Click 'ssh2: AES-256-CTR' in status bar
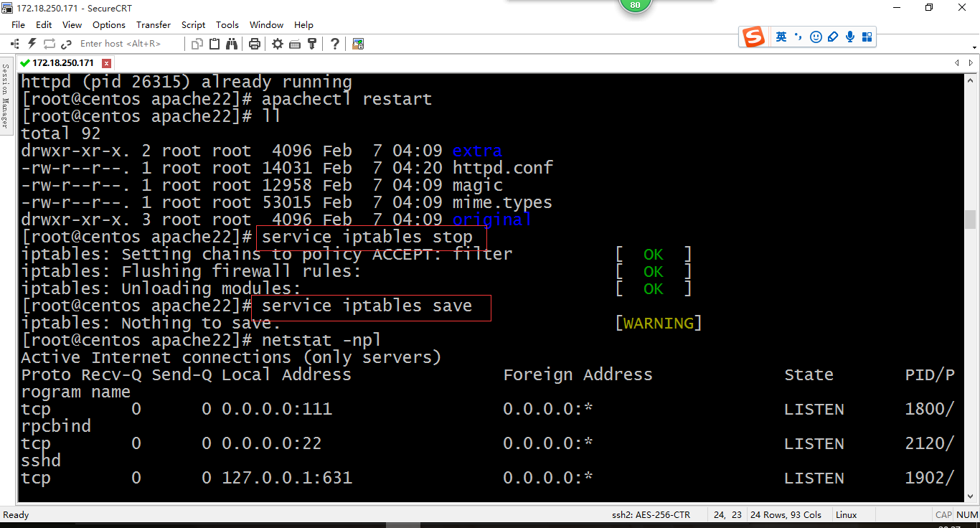This screenshot has width=980, height=528. pyautogui.click(x=651, y=515)
